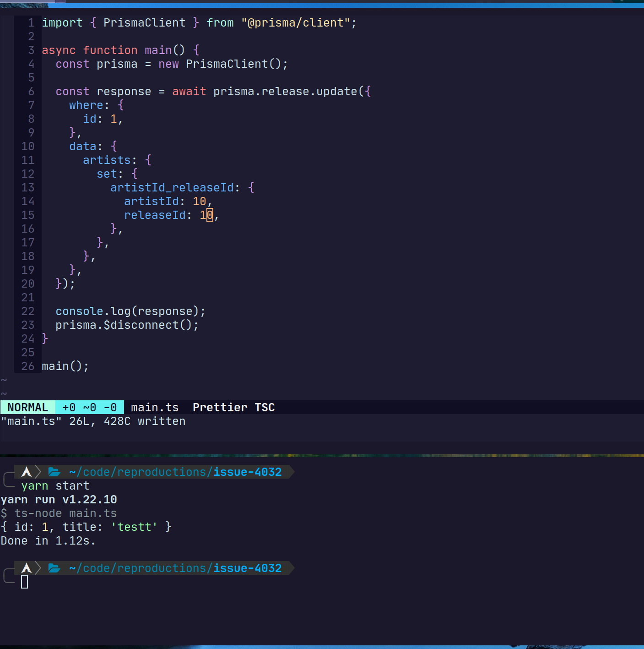The width and height of the screenshot is (644, 649).
Task: Select the highlighted 0 in releaseId value
Action: pyautogui.click(x=209, y=215)
